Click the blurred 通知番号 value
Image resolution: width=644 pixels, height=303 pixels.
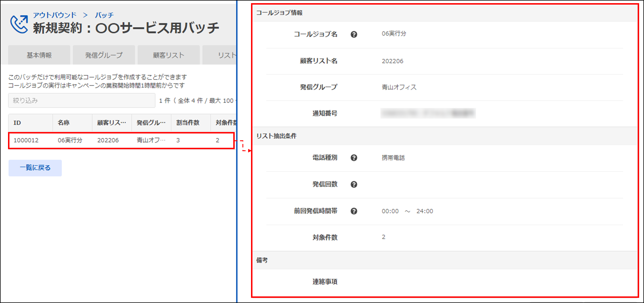point(428,113)
